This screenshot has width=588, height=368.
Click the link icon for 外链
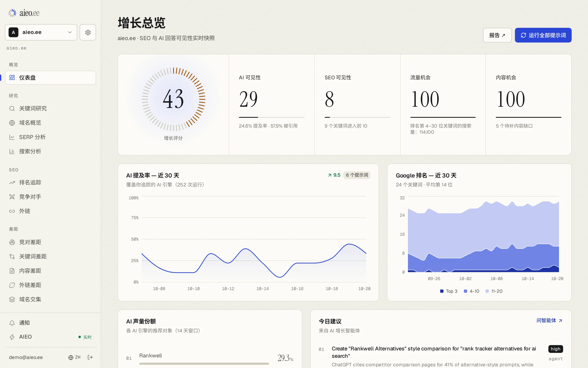tap(12, 211)
